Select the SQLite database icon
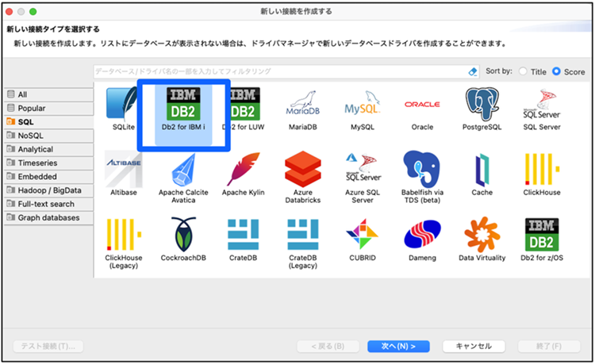The height and width of the screenshot is (364, 595). tap(123, 105)
